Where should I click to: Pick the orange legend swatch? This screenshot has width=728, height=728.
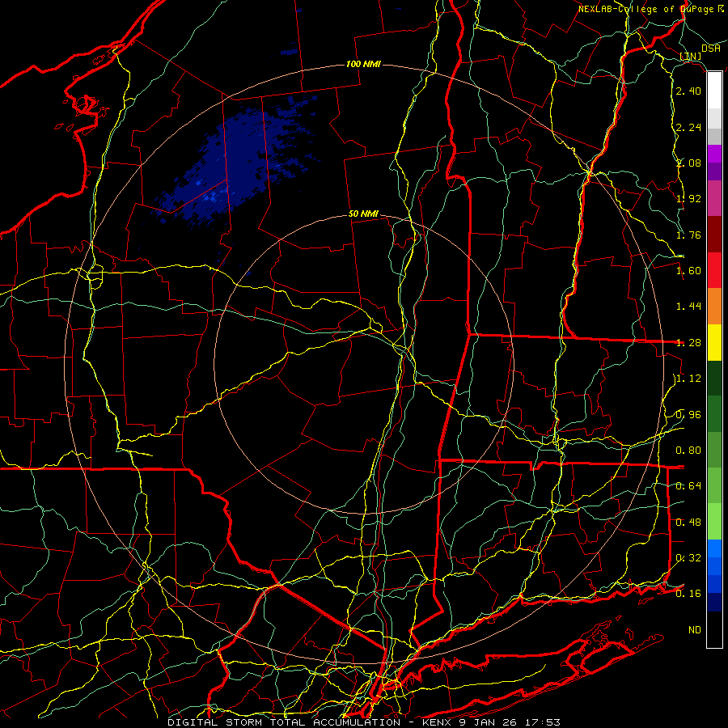tap(714, 307)
